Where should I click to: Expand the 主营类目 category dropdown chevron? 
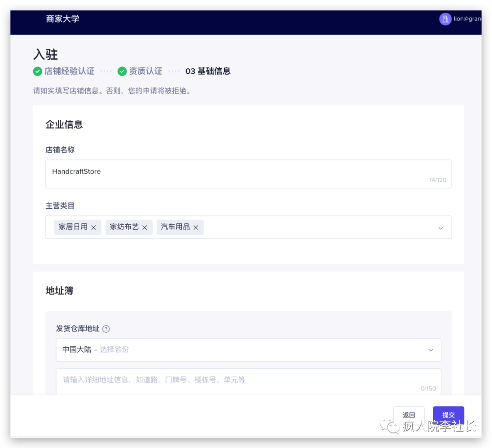tap(441, 227)
